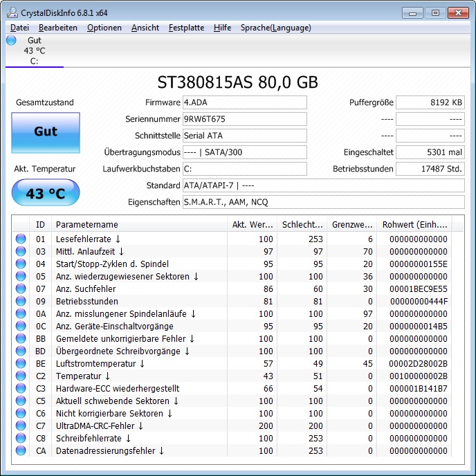
Task: Click the ID column header
Action: click(x=40, y=225)
